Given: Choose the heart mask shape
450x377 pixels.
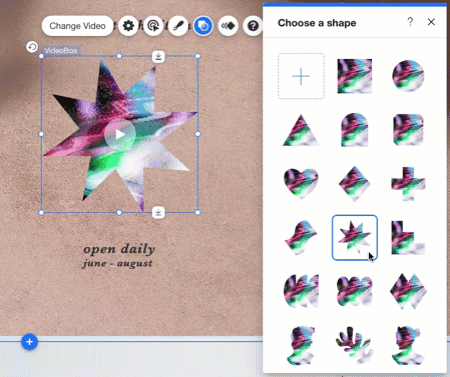Looking at the screenshot, I should [x=301, y=184].
